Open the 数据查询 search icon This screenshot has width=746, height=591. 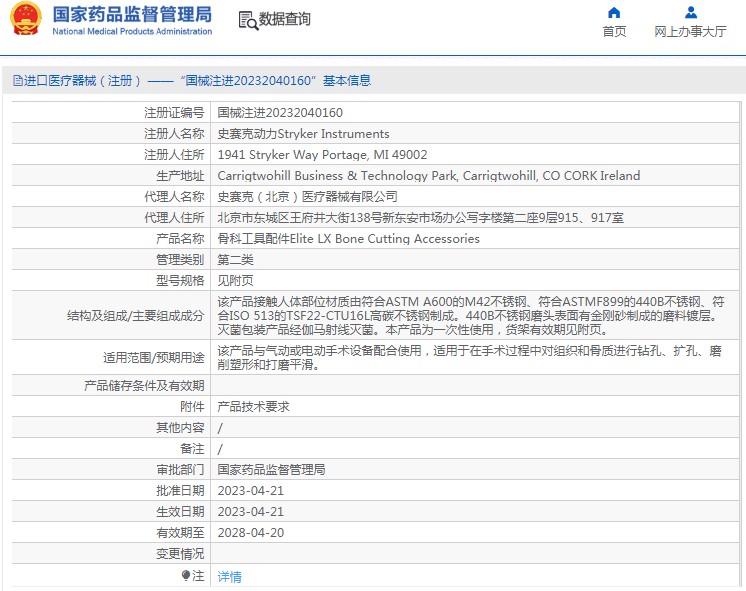tap(248, 20)
